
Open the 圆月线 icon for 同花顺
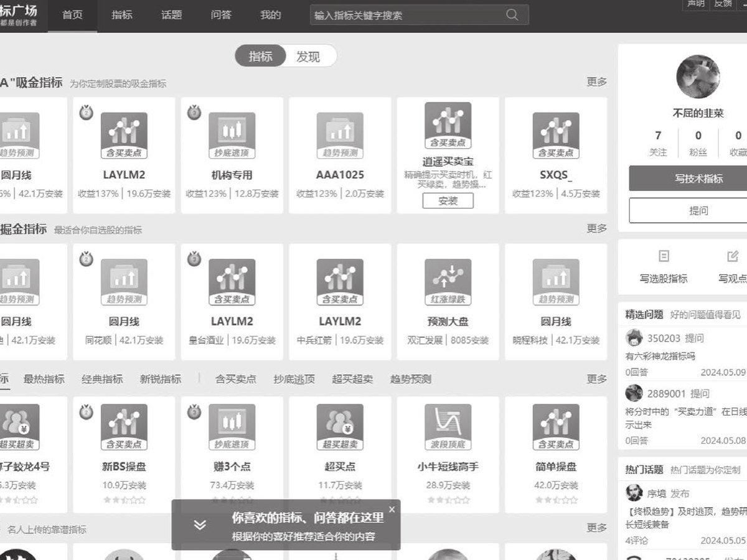(x=124, y=282)
